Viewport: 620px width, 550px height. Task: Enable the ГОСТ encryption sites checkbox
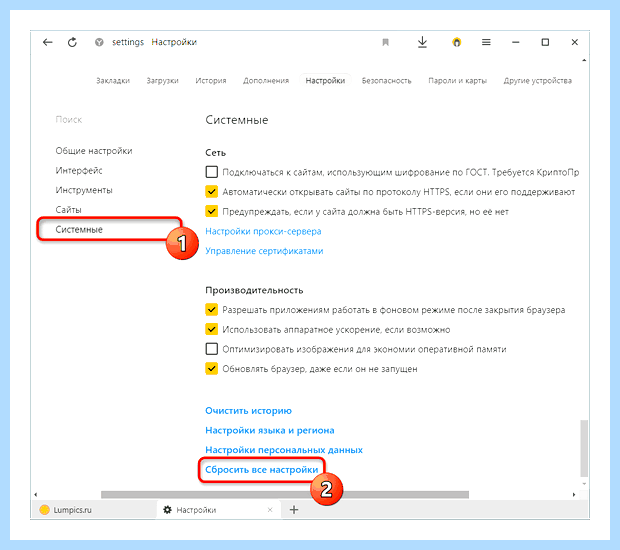pyautogui.click(x=212, y=172)
